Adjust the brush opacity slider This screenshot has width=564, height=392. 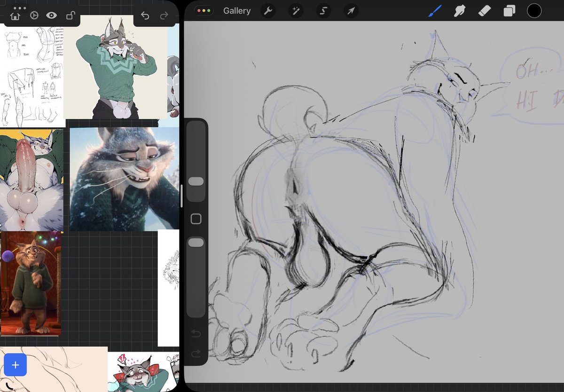pos(196,243)
